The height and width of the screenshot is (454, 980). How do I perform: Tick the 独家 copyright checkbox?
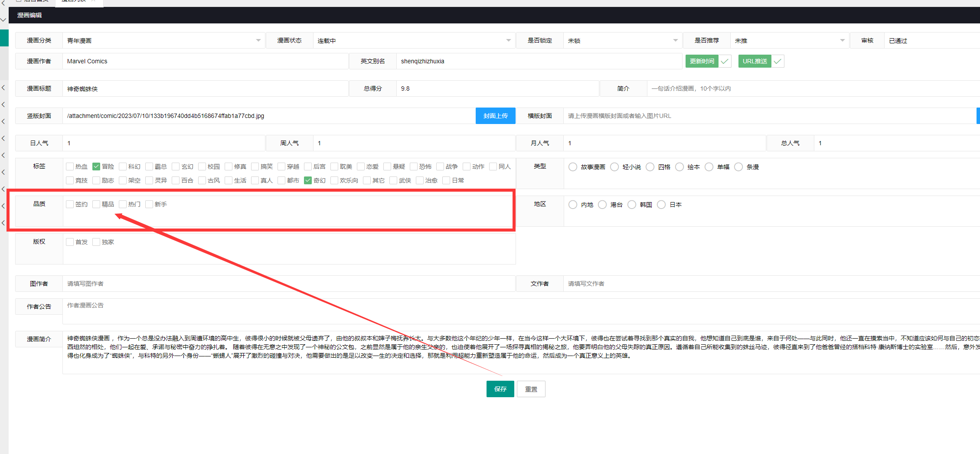coord(96,242)
